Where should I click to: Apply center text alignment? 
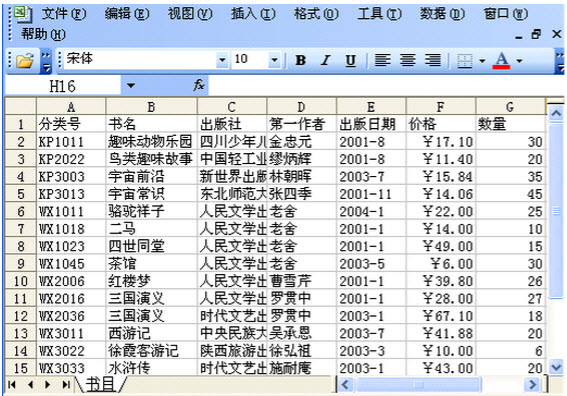click(x=408, y=60)
